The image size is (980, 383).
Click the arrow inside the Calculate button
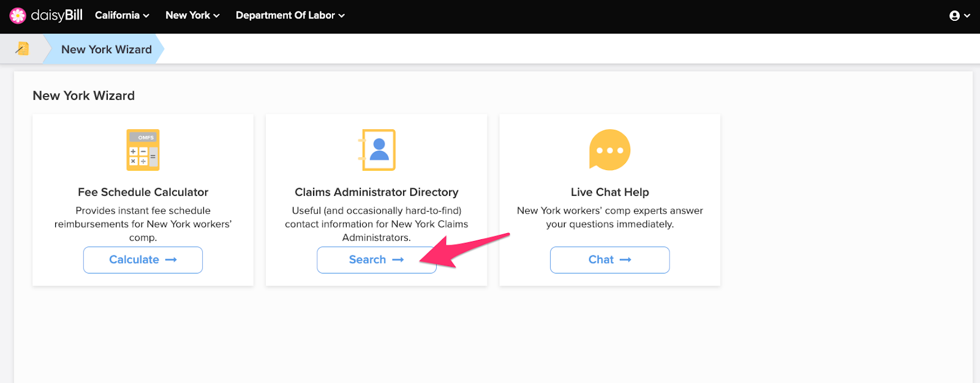[171, 260]
